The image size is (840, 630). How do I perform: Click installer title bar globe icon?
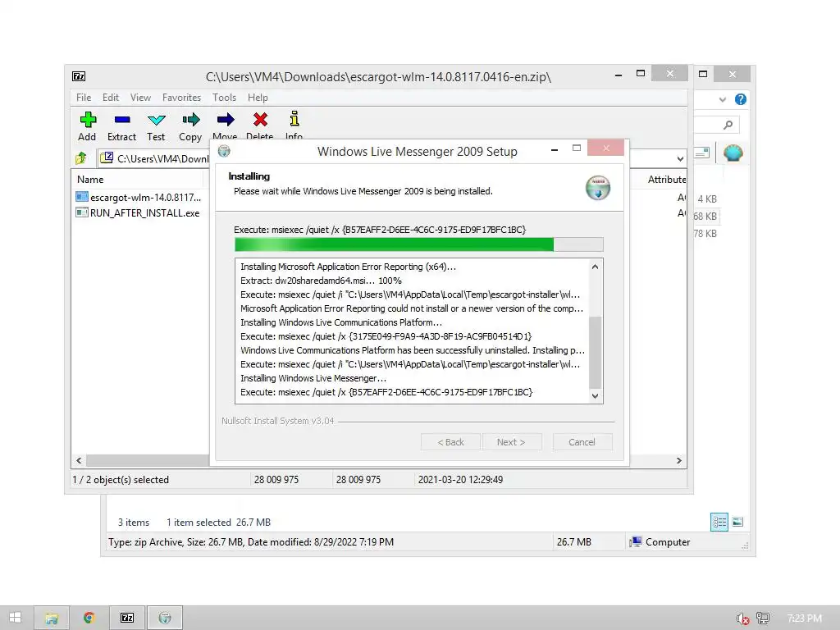224,151
